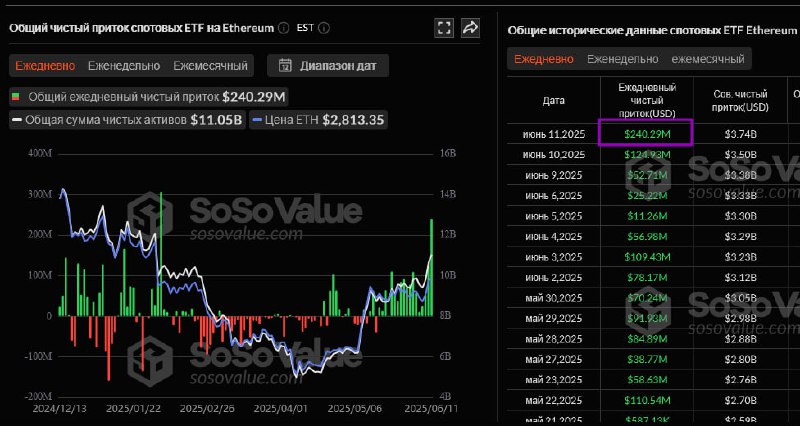The height and width of the screenshot is (426, 800).
Task: Click the share arrow icon
Action: coord(470,28)
